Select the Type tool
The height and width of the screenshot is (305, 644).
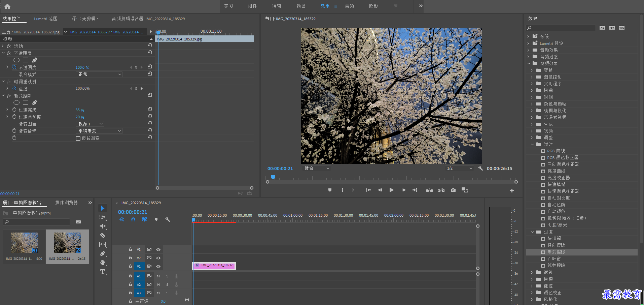103,272
